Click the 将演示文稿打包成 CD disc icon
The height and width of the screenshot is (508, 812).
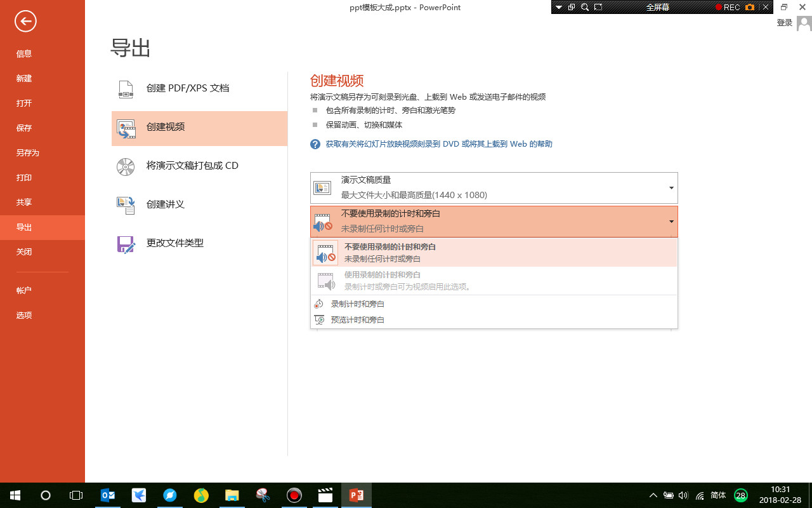tap(126, 166)
